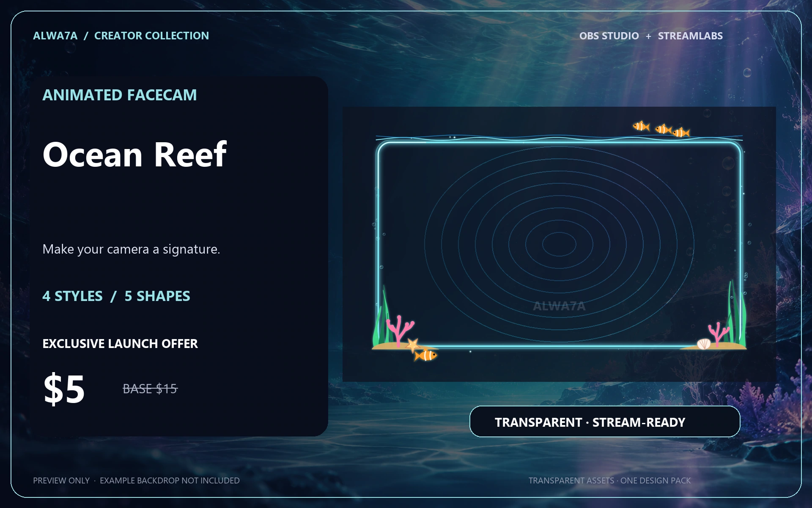Select the ANIMATED FACECAM heading
The image size is (812, 508).
[120, 95]
